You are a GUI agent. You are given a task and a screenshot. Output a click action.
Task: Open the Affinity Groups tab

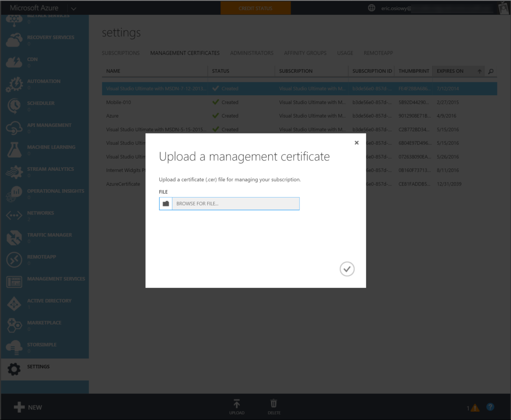pyautogui.click(x=305, y=53)
